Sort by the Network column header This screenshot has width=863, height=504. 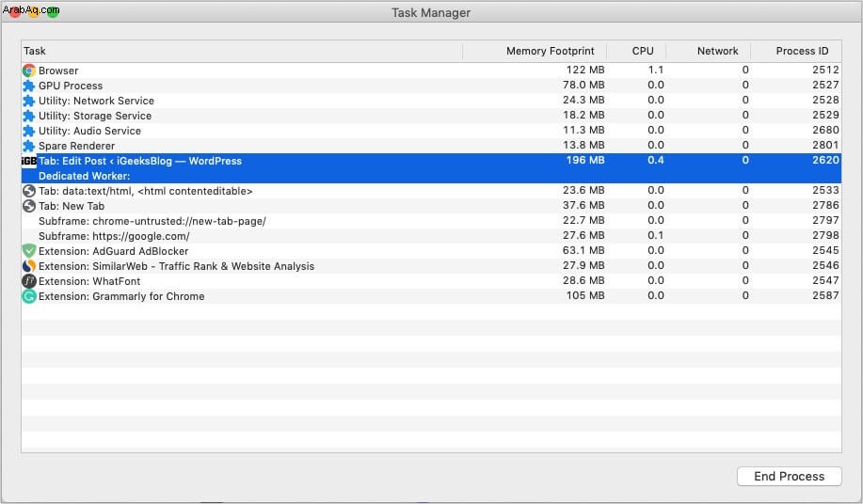[709, 51]
